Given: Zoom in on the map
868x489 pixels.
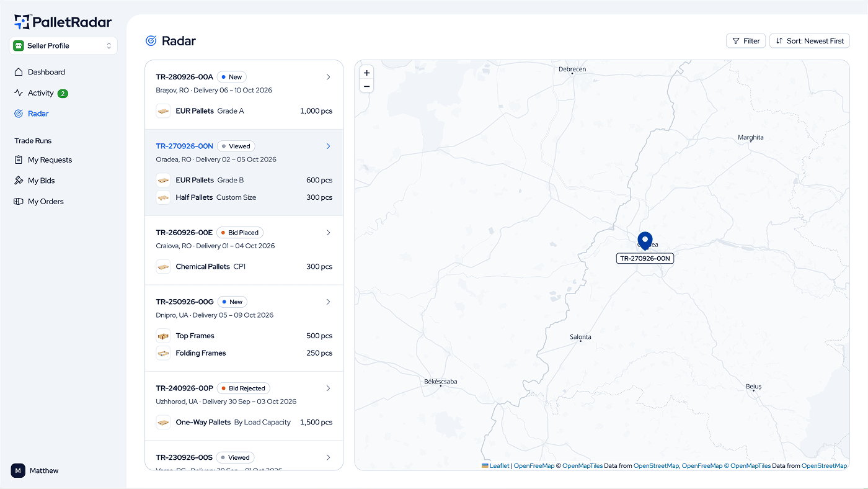Looking at the screenshot, I should click(366, 73).
